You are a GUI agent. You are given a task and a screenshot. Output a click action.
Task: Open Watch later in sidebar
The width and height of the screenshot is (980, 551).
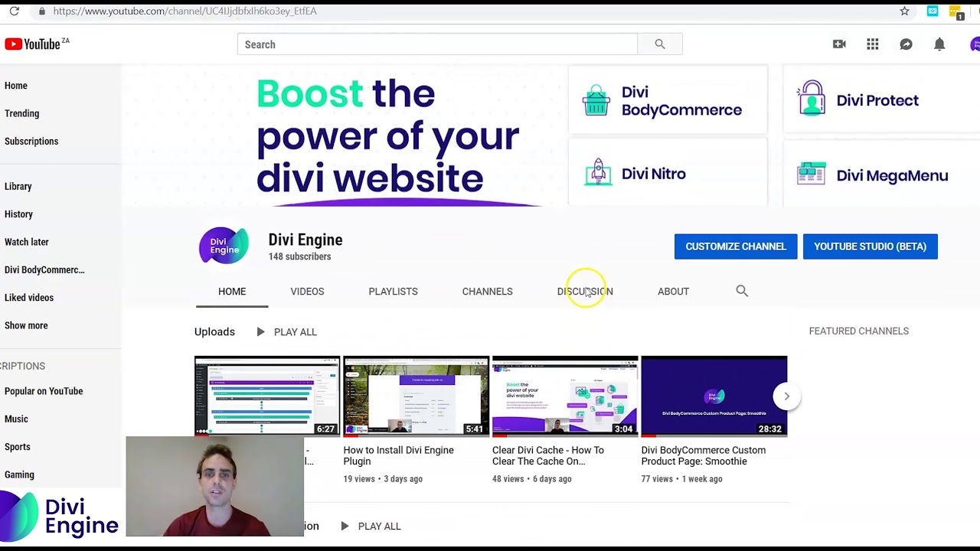point(27,242)
